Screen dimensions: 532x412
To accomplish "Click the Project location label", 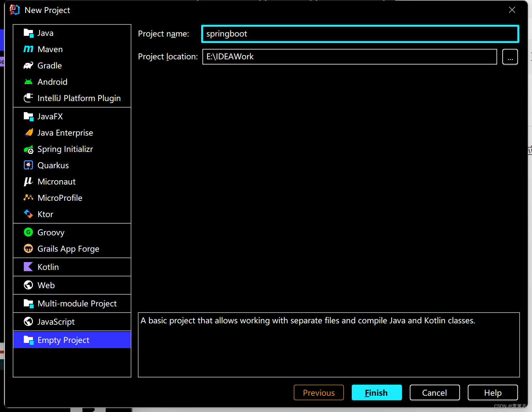I will [x=168, y=57].
